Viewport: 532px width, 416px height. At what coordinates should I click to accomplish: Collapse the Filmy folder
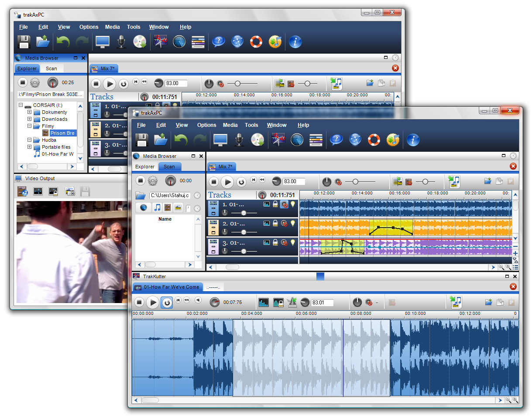[x=29, y=126]
